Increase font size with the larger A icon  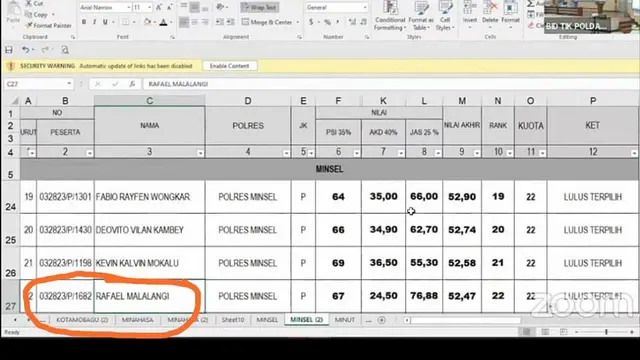pos(159,7)
